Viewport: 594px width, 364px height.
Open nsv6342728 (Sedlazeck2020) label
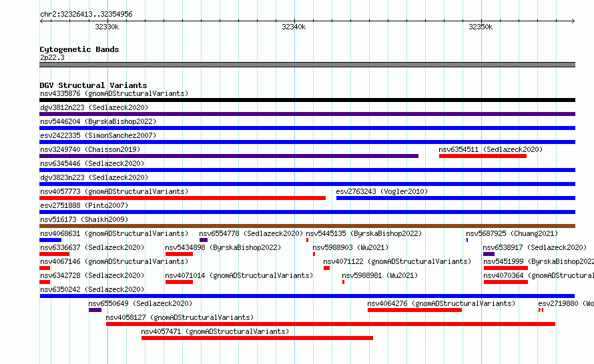(x=92, y=275)
